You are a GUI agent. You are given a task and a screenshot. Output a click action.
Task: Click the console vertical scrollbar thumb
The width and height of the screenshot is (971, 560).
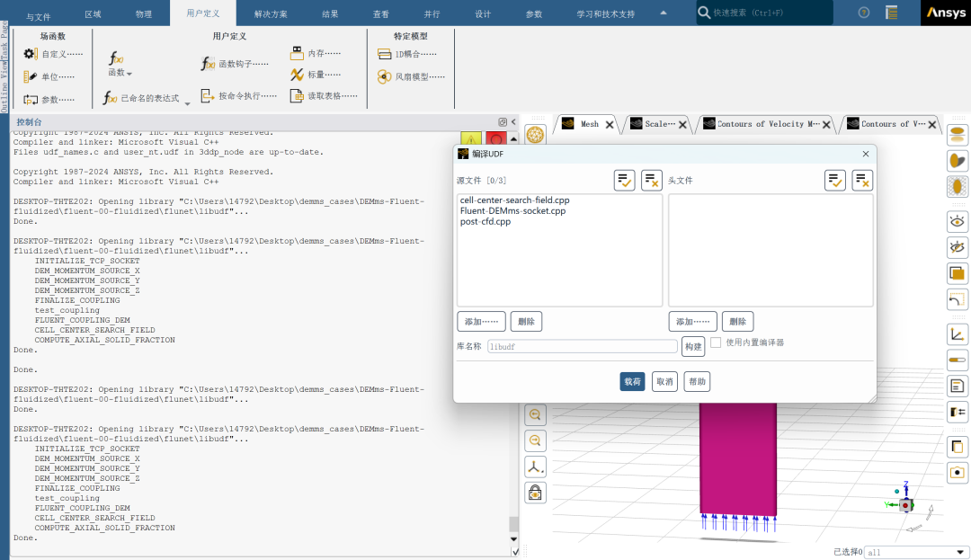pyautogui.click(x=513, y=524)
